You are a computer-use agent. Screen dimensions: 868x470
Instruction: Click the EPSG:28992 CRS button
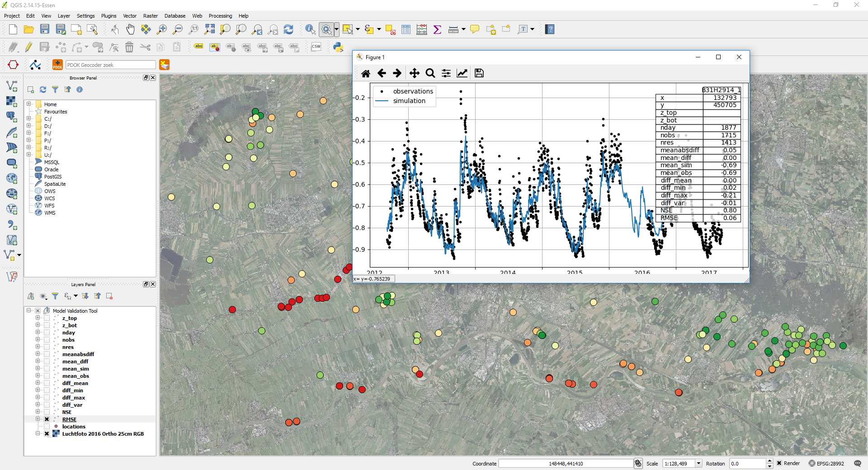tap(826, 463)
